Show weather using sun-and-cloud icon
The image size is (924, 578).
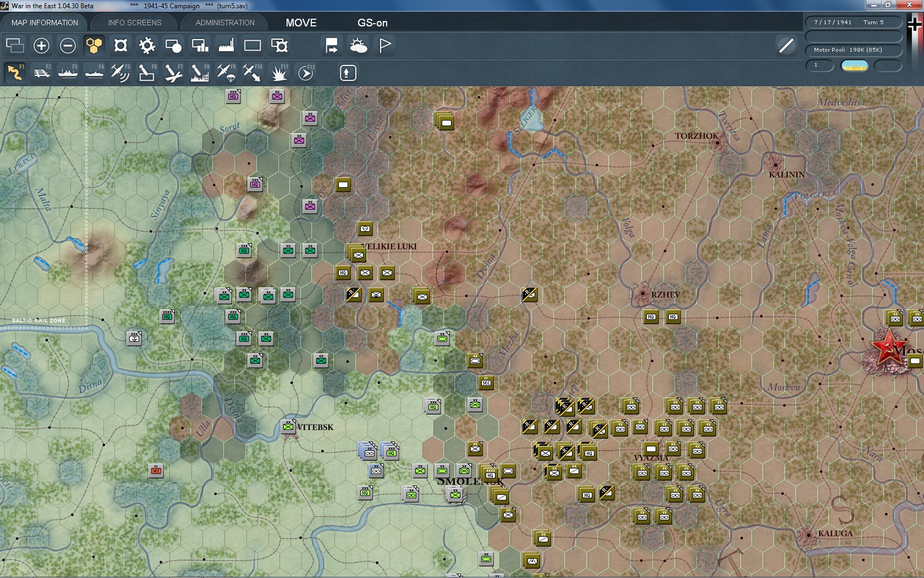tap(358, 45)
